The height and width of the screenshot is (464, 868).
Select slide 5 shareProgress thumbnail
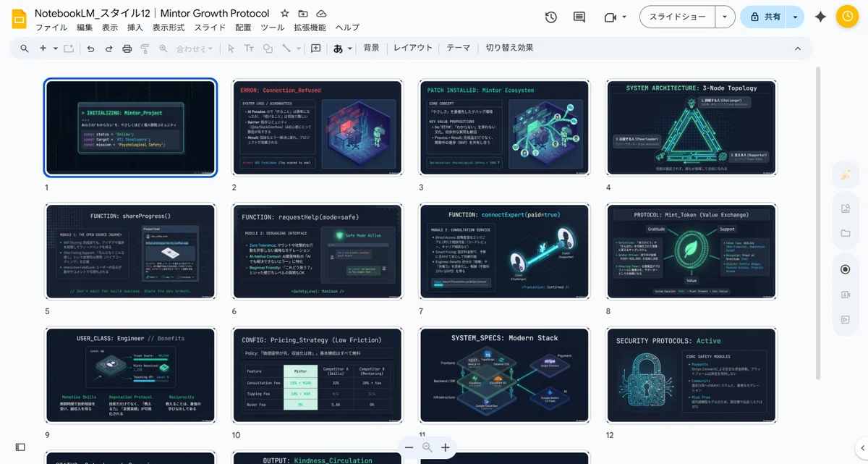[x=130, y=251]
